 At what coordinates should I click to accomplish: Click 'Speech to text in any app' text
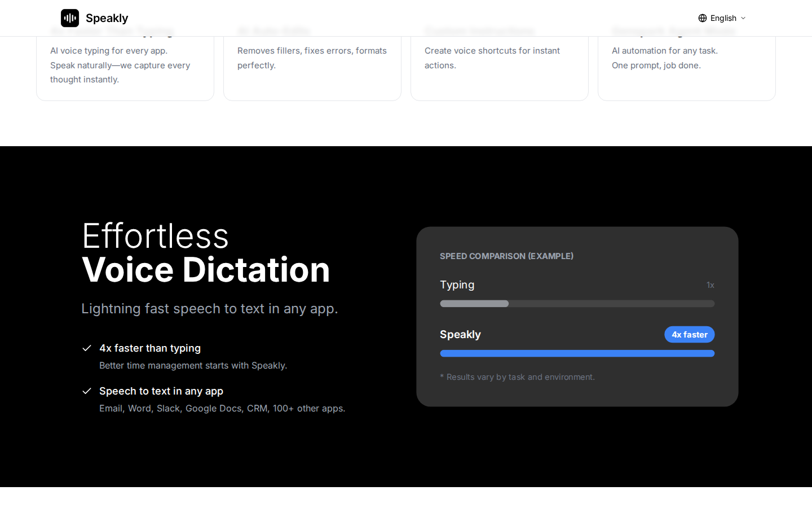(161, 391)
